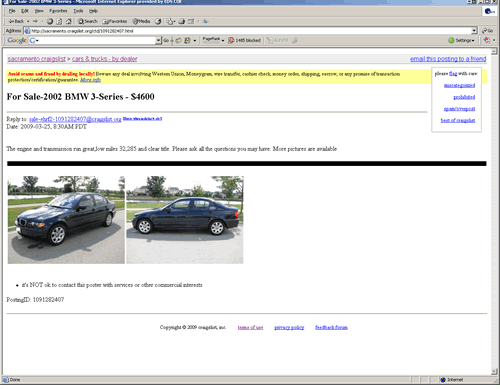Click the Messenger toolbar icon
Image resolution: width=500 pixels, height=389 pixels.
205,21
